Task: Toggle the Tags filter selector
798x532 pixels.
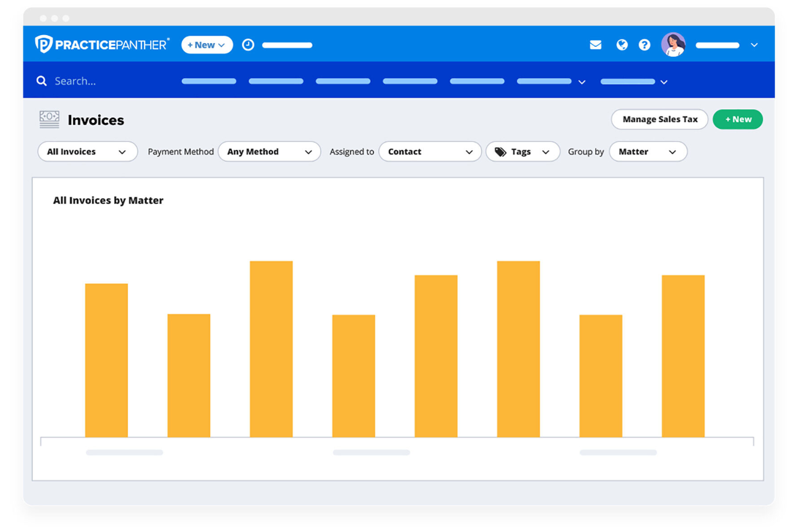Action: pyautogui.click(x=522, y=151)
